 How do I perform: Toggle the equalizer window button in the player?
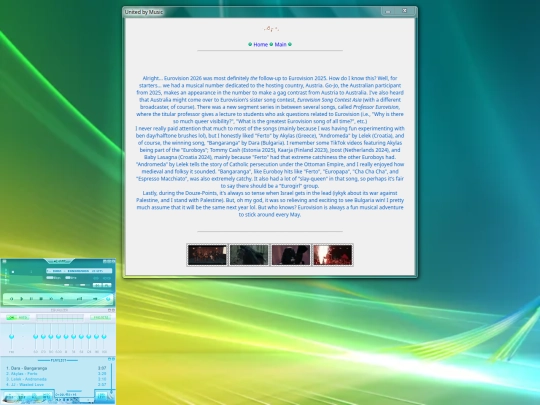tap(97, 285)
